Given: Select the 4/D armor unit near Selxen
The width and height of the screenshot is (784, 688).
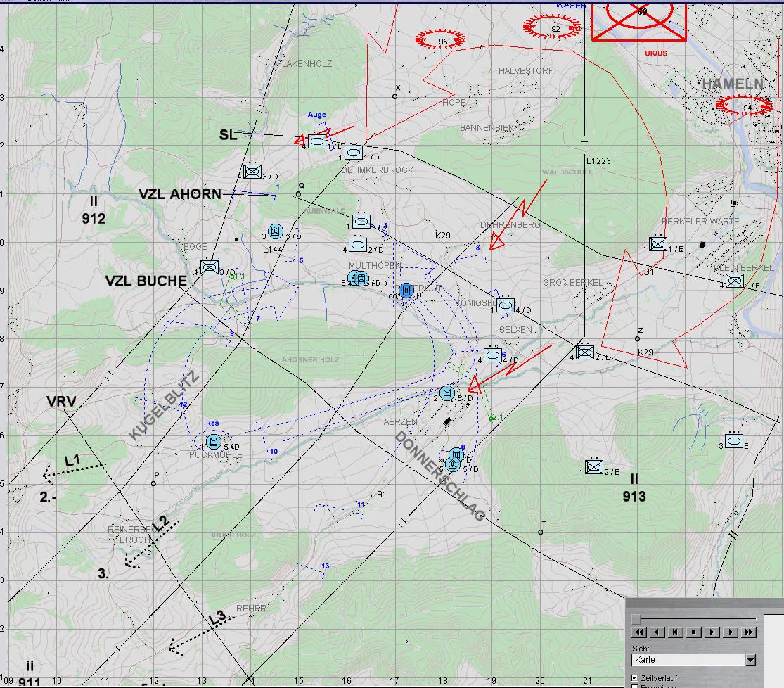Looking at the screenshot, I should (492, 355).
